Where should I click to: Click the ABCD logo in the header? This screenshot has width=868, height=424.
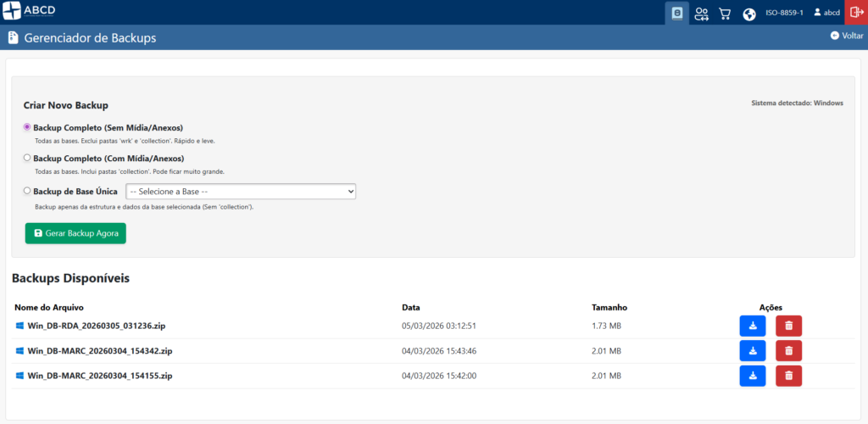point(29,12)
